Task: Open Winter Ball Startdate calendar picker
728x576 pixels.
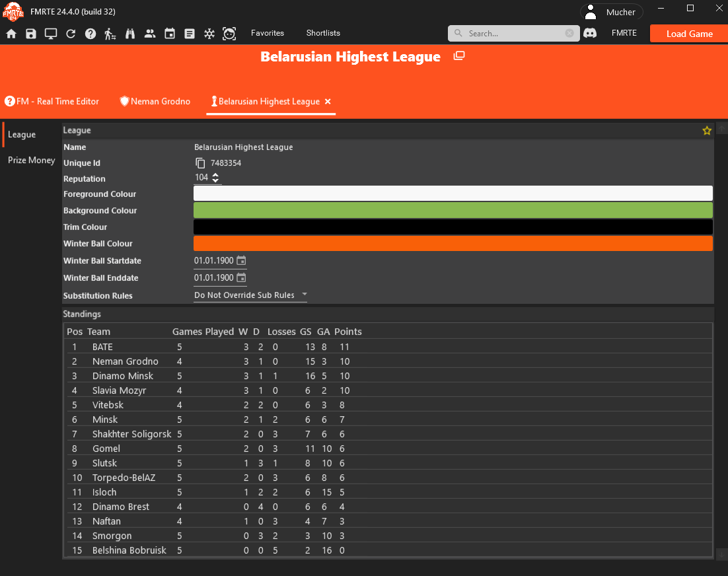Action: tap(241, 260)
